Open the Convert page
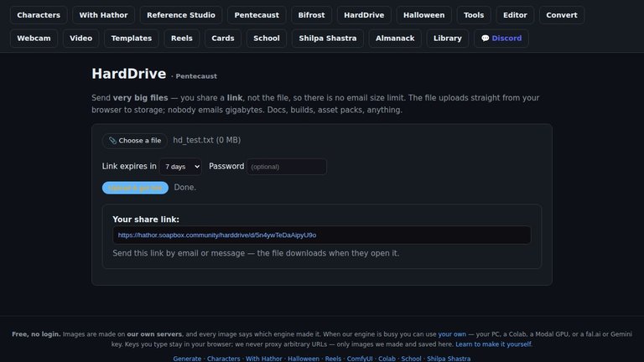644x362 pixels. pos(562,15)
